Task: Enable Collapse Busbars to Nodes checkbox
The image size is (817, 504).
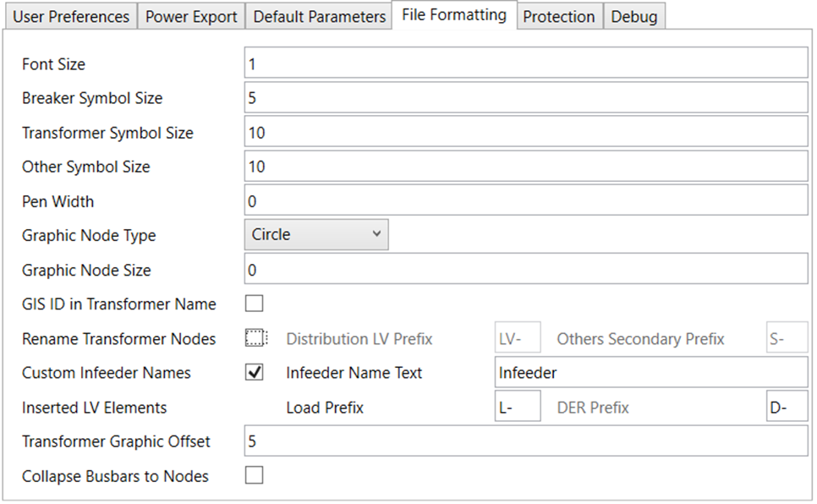Action: pos(254,476)
